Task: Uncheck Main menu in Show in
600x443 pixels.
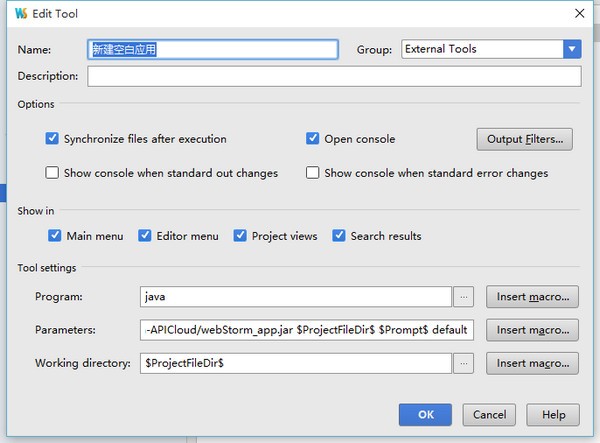Action: [55, 236]
